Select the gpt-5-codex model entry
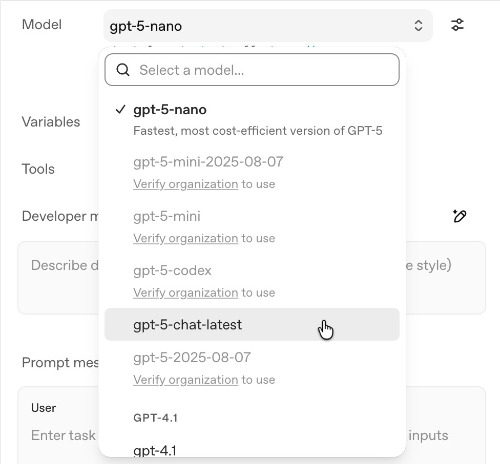 pyautogui.click(x=252, y=281)
